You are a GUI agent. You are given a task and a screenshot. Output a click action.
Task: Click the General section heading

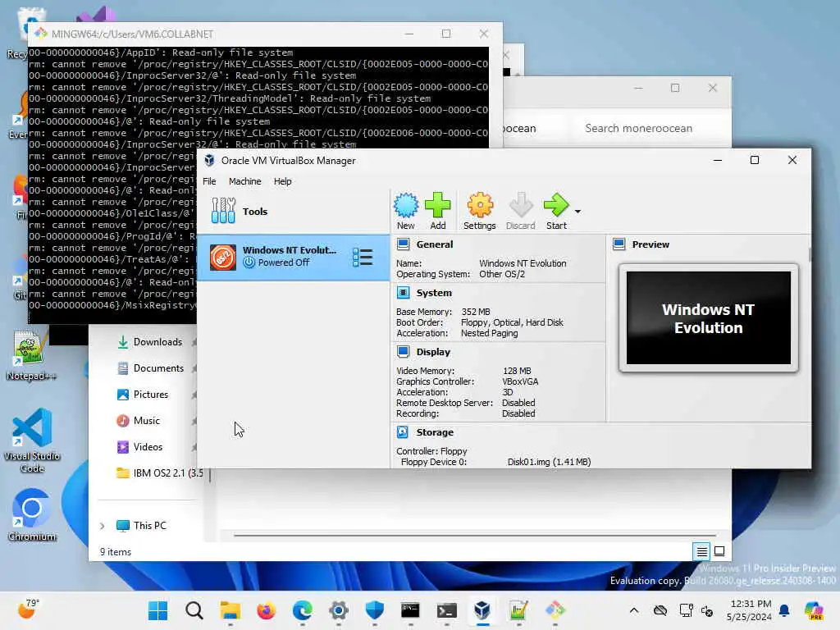tap(435, 244)
